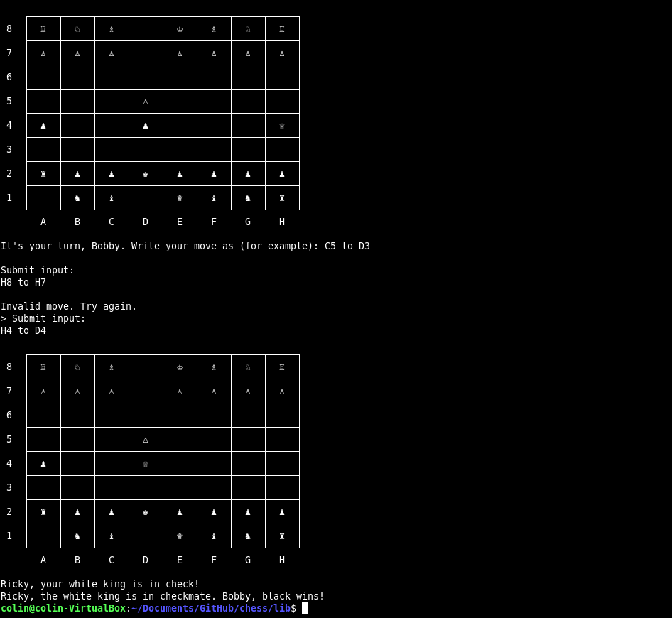Screen dimensions: 672x618
Task: Select the black queen on E1
Action: [180, 536]
